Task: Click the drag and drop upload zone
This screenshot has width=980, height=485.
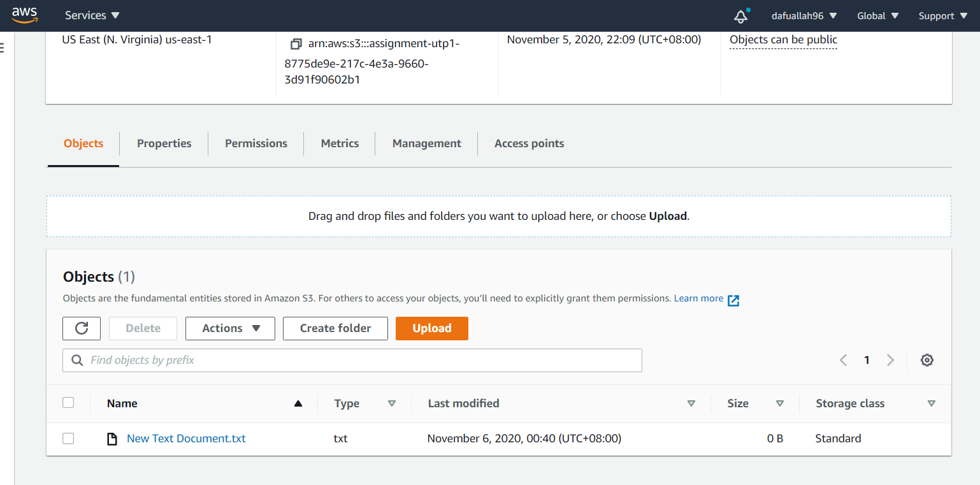Action: coord(499,216)
